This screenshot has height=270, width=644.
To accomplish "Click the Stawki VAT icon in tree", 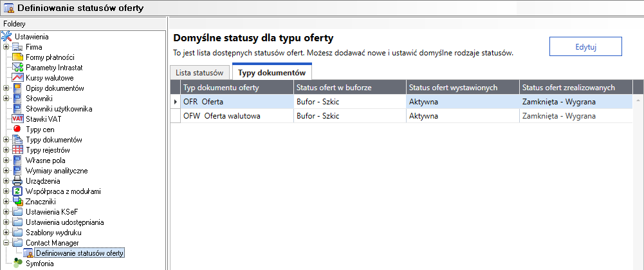I will [x=17, y=119].
